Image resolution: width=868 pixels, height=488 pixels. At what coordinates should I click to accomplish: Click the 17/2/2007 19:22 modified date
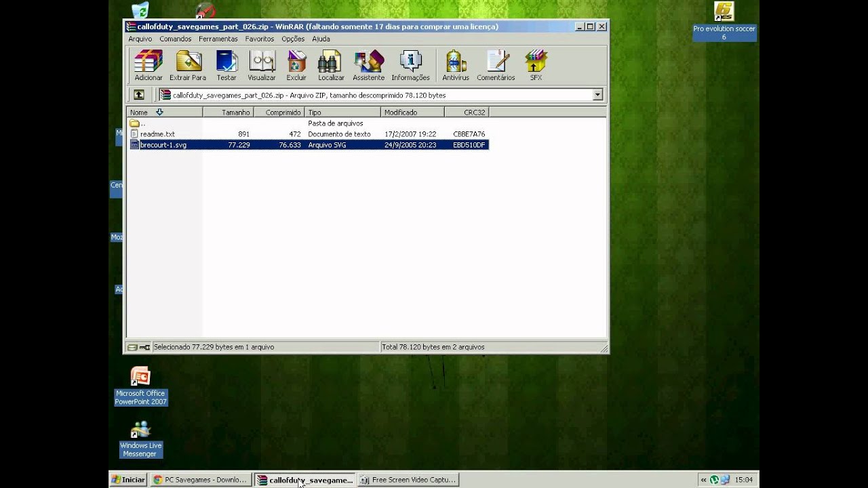[410, 134]
